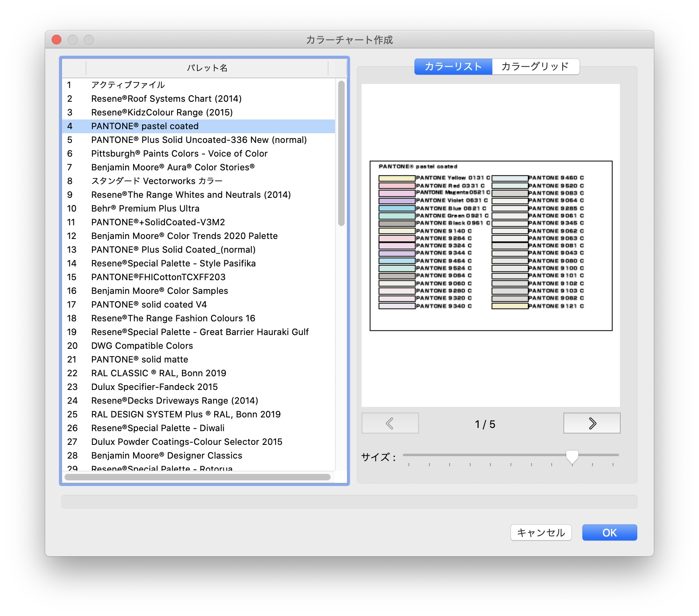Screen dimensions: 699x616
Task: Select Dulux Powder Coatings-Colour Selector 2015
Action: 199,442
